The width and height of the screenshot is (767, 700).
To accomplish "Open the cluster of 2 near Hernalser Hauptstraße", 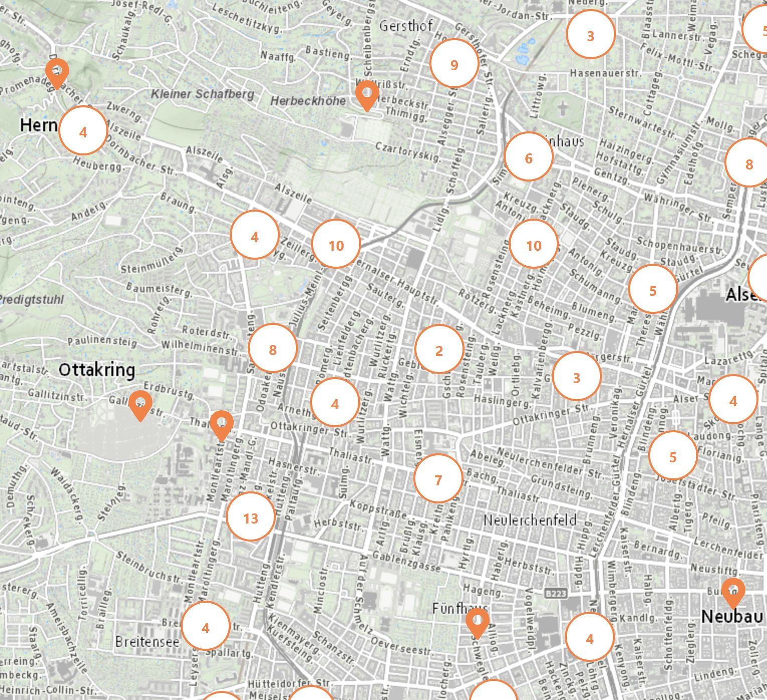I will tap(438, 349).
